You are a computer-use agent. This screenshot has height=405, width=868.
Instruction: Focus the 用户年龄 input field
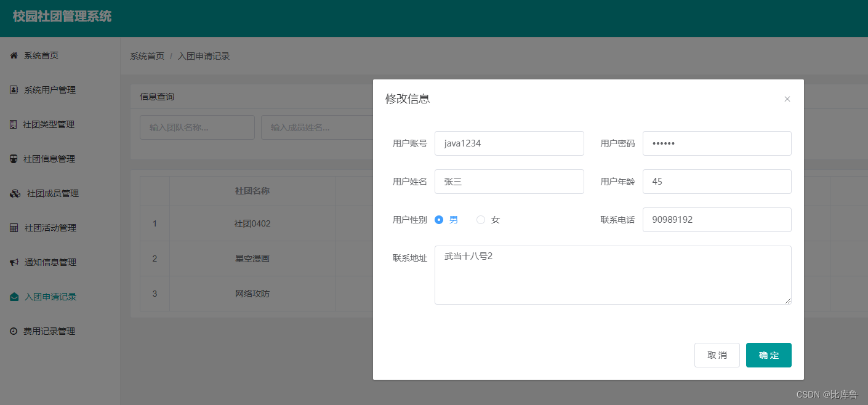717,182
